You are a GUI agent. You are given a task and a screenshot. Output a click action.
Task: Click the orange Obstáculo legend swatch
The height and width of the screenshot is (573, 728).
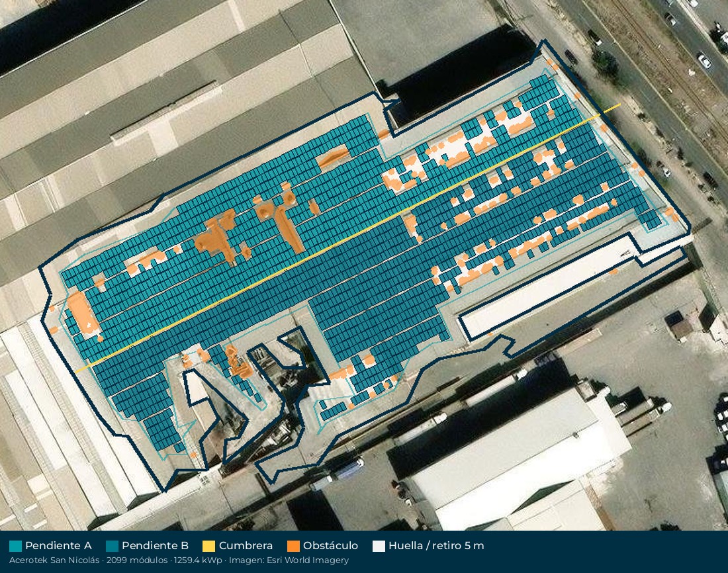(x=293, y=546)
